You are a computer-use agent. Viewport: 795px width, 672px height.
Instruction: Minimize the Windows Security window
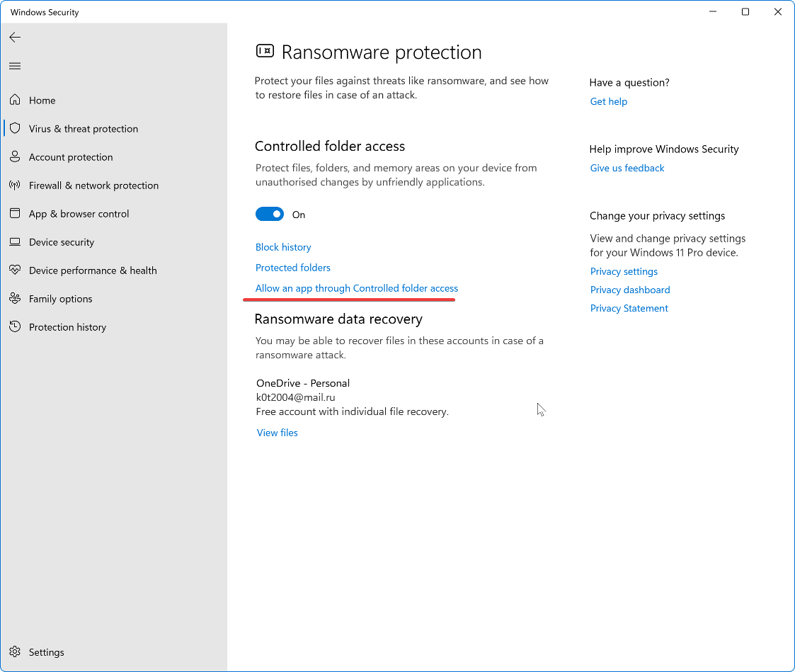coord(713,11)
